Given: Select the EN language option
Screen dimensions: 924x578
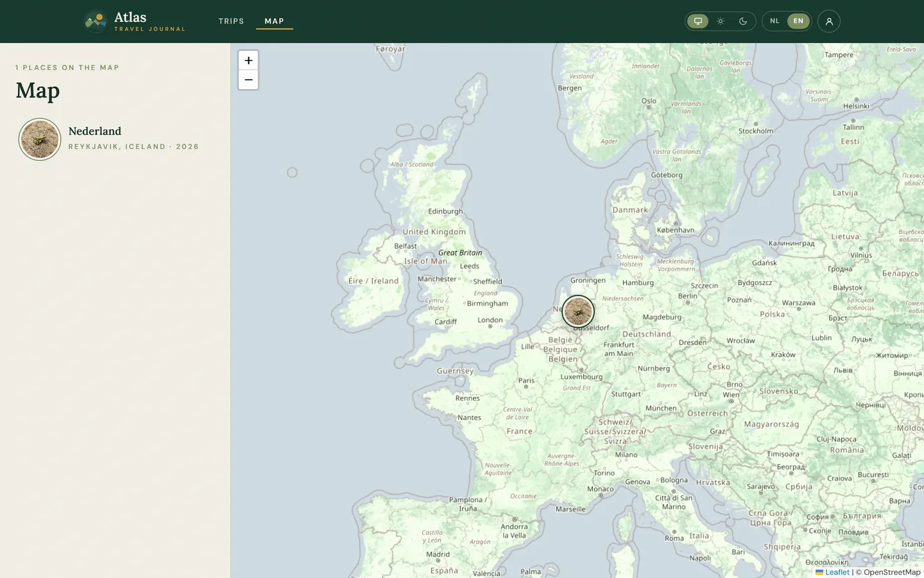Looking at the screenshot, I should [x=798, y=21].
